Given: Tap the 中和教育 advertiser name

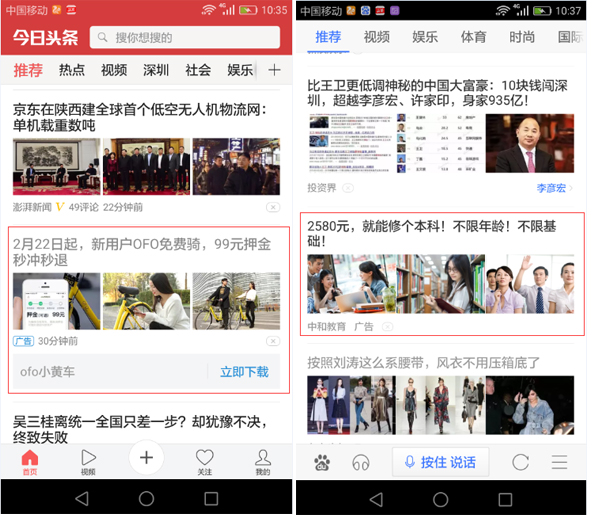Looking at the screenshot, I should 326,327.
